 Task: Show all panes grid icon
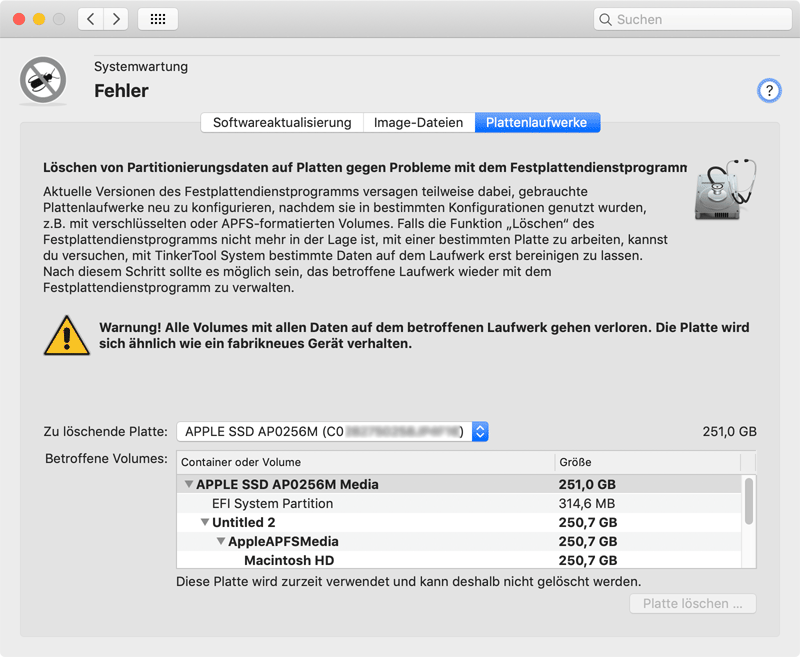coord(158,19)
